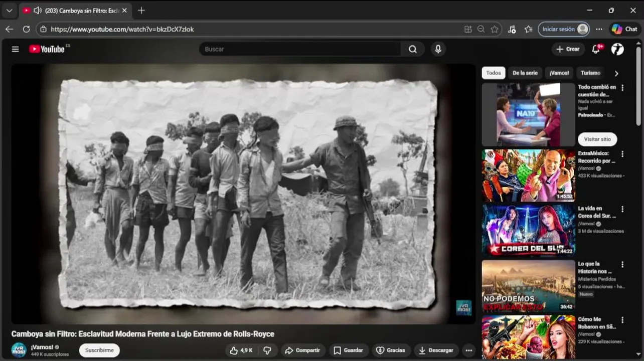Open the account avatar menu
Viewport: 644px width, 361px height.
click(x=617, y=49)
